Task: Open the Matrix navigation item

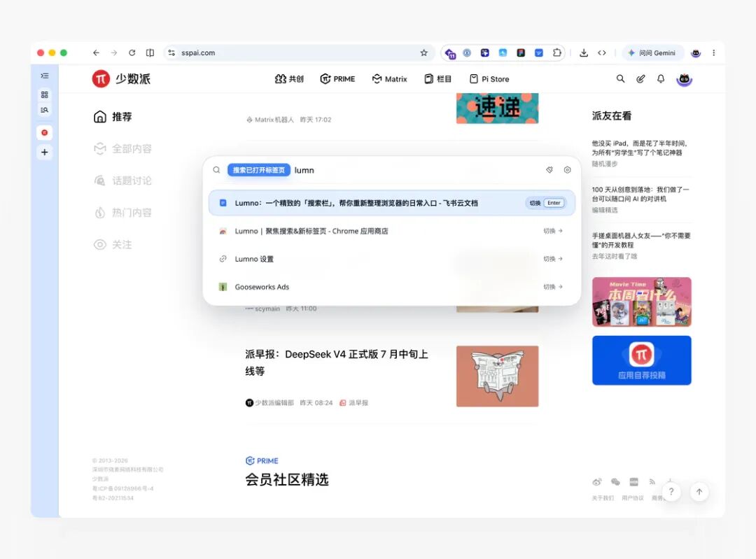Action: (x=390, y=79)
